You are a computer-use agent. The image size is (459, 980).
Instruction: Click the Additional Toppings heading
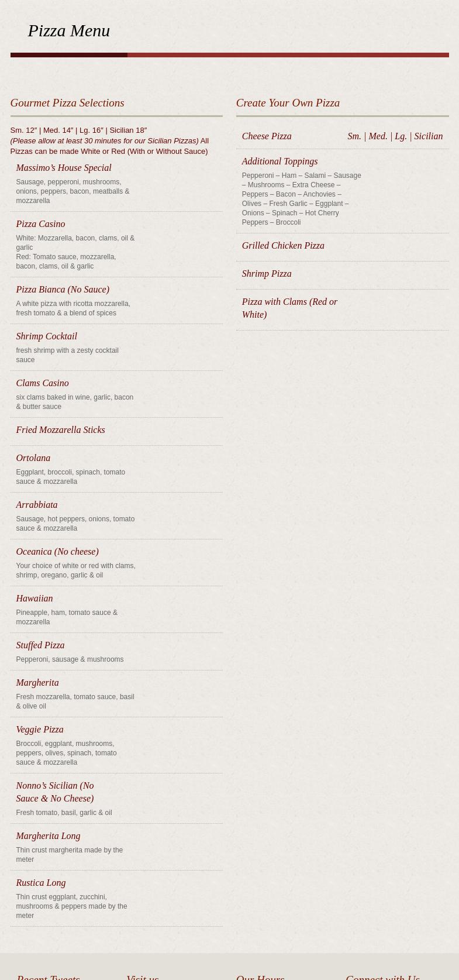point(279,161)
